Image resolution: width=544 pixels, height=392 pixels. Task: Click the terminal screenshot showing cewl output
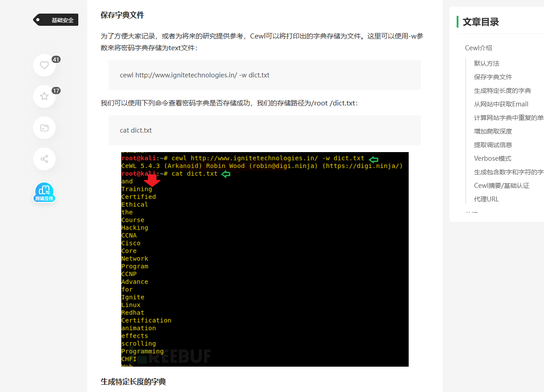click(x=264, y=259)
